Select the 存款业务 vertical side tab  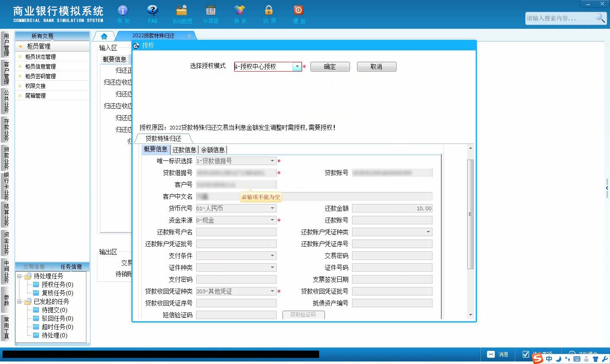point(6,130)
